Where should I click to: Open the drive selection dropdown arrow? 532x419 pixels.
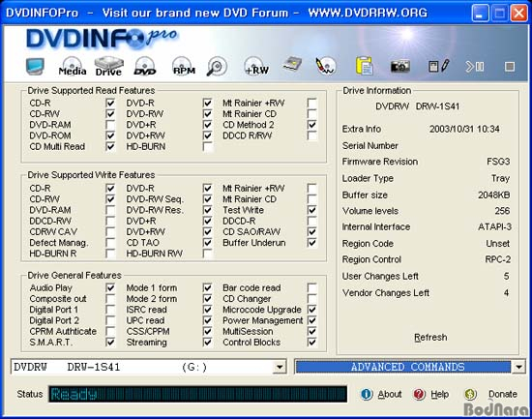280,367
